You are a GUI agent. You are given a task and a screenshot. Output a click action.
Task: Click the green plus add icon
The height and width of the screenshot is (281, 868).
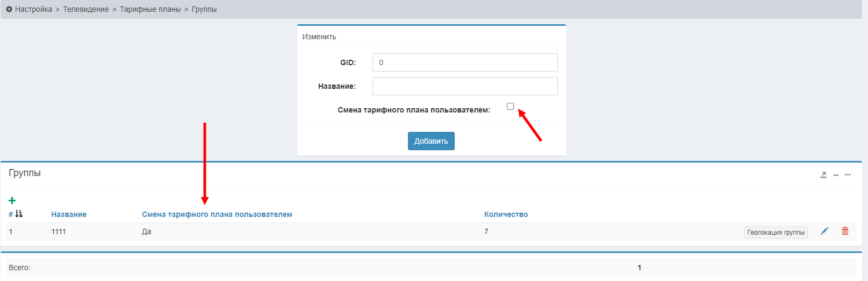(x=12, y=201)
